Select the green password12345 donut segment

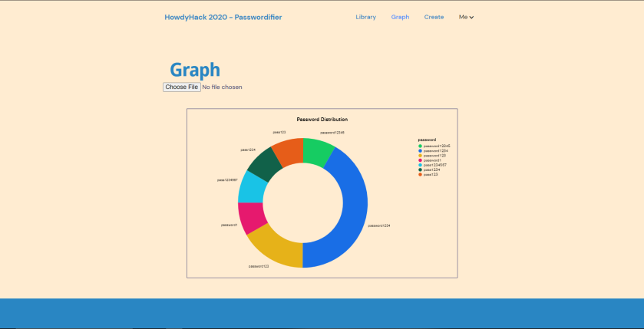tap(319, 152)
